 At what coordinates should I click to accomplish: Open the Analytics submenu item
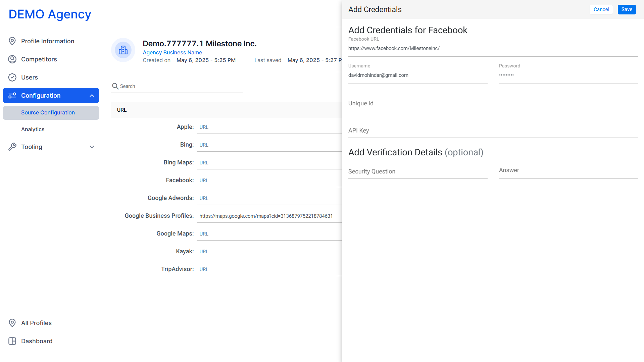[33, 130]
